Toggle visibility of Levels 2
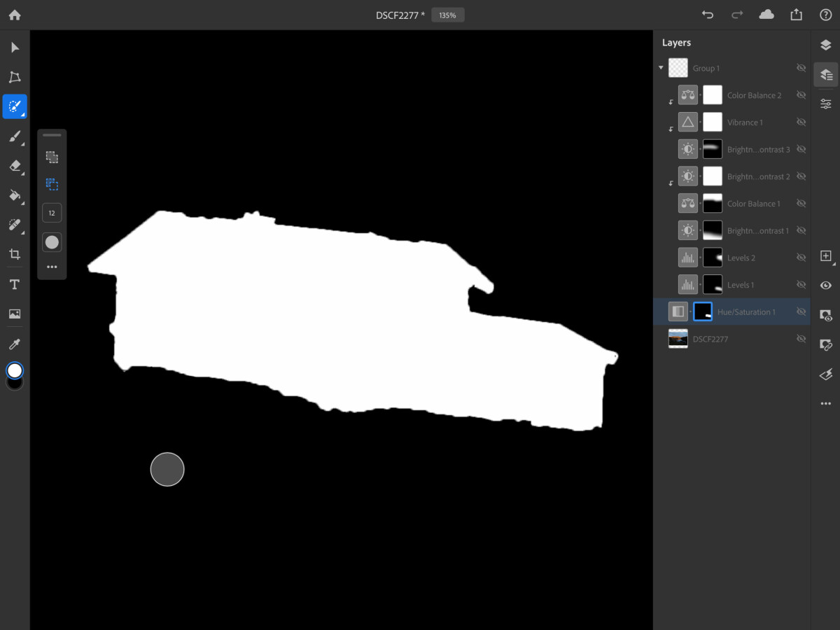This screenshot has width=840, height=630. click(801, 258)
